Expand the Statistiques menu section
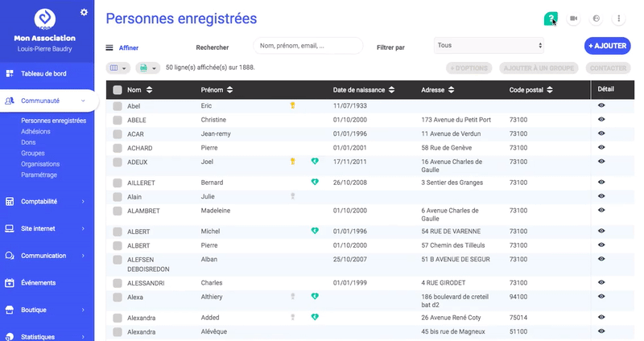The width and height of the screenshot is (644, 341). (83, 337)
